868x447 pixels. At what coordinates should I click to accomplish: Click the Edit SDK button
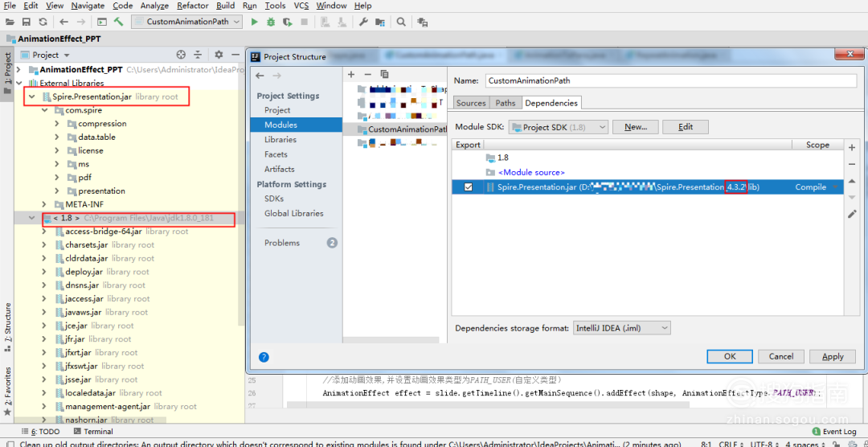[686, 127]
